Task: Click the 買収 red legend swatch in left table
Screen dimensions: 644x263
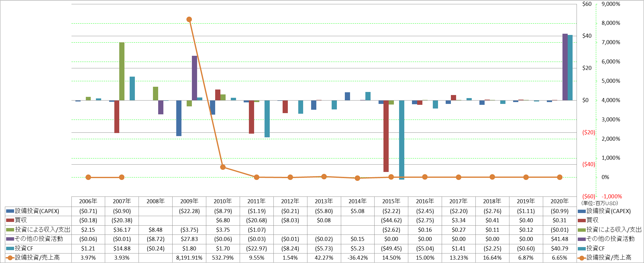Action: (x=10, y=220)
